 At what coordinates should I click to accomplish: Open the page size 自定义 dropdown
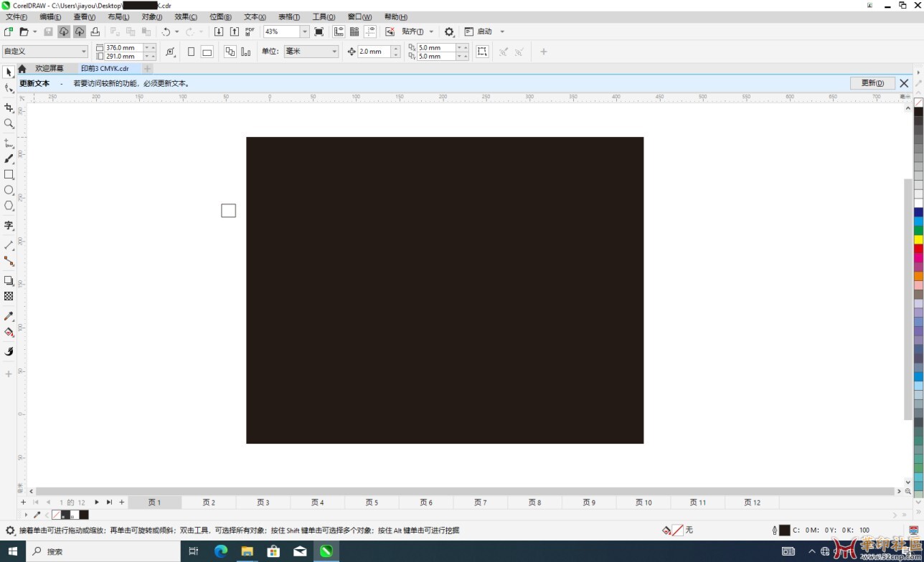84,52
